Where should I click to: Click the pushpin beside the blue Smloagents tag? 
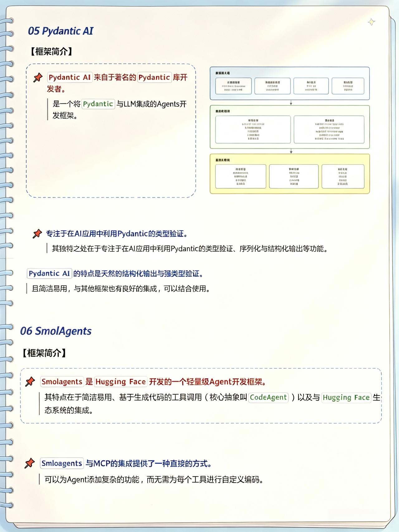pos(30,463)
